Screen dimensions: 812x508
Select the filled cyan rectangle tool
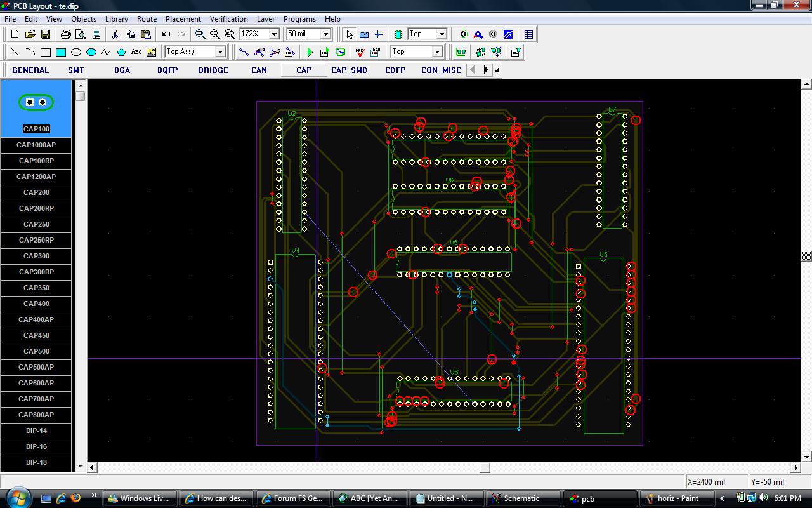pyautogui.click(x=61, y=52)
